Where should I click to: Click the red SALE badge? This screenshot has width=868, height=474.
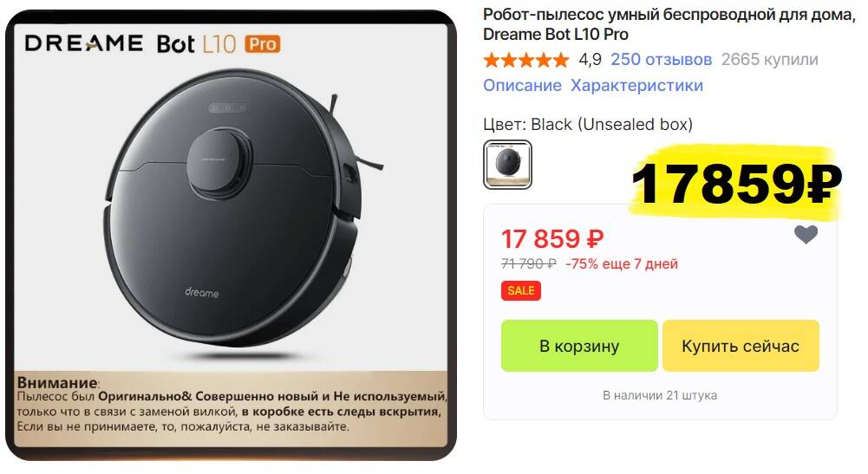tap(520, 290)
